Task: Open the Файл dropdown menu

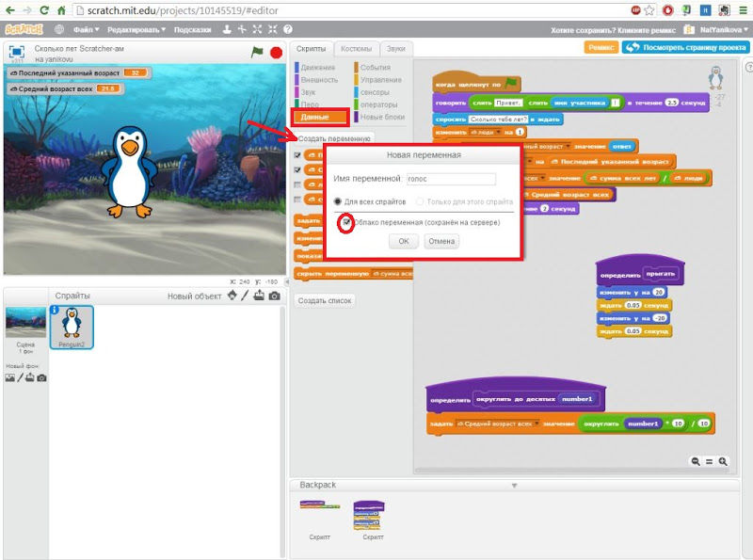Action: pos(86,30)
